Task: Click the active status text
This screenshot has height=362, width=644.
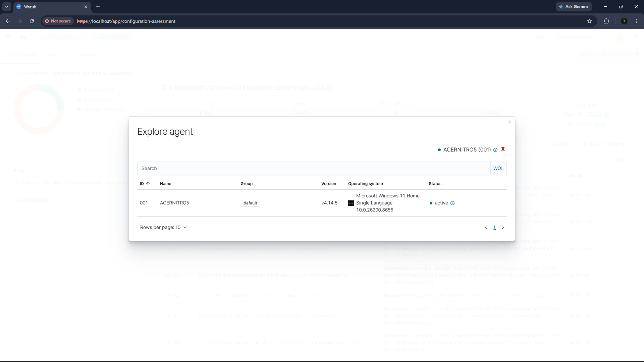Action: tap(441, 203)
